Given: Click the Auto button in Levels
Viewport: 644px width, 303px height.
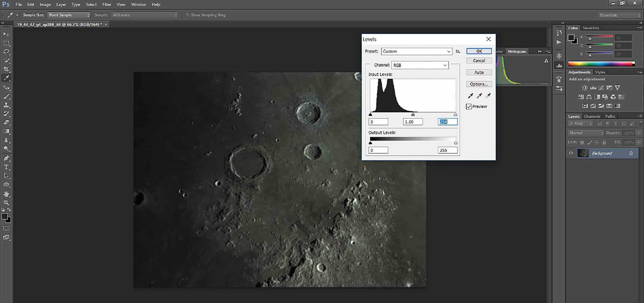Looking at the screenshot, I should pyautogui.click(x=479, y=72).
